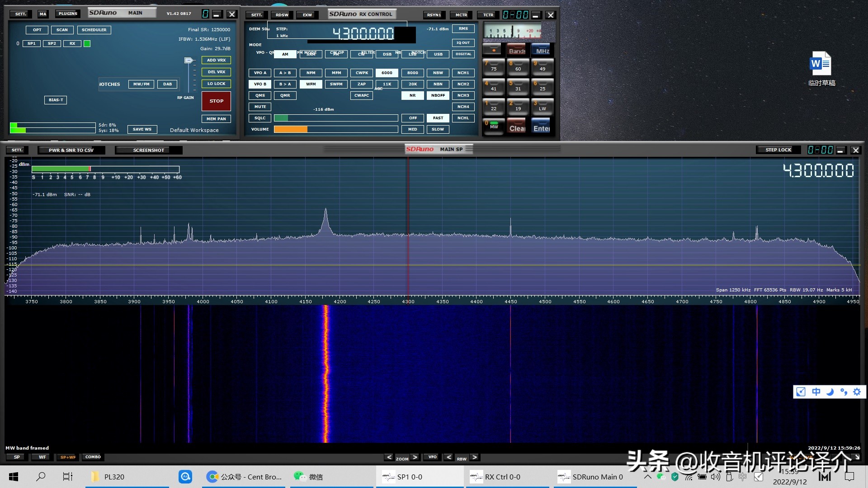
Task: Enable LO LOCK
Action: coord(216,84)
